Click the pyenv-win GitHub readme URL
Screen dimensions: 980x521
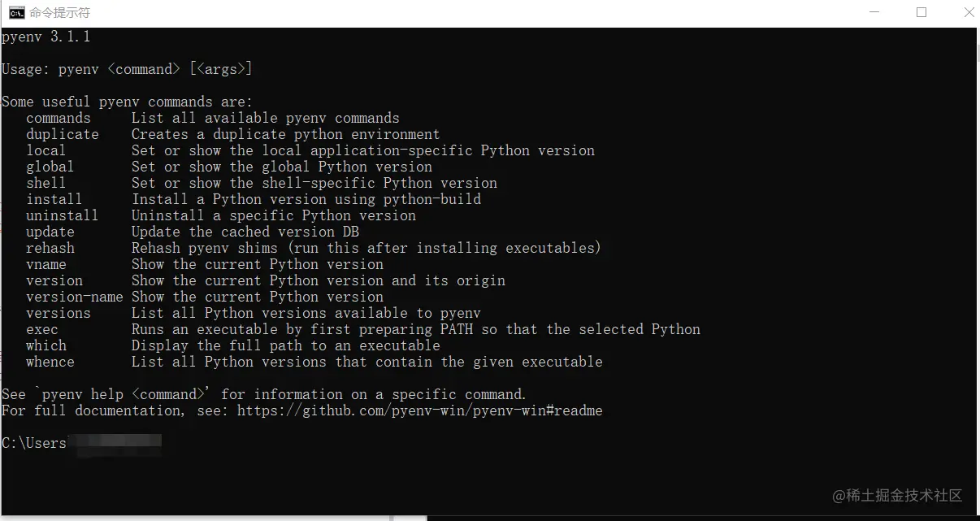click(x=420, y=410)
